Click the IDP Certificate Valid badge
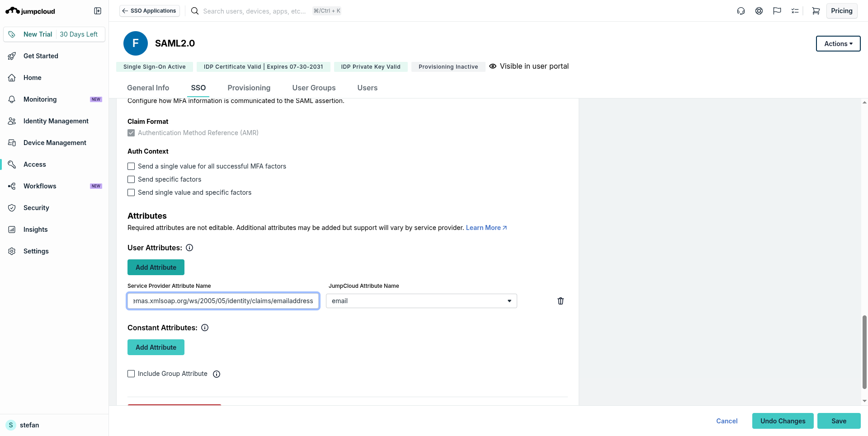Image resolution: width=868 pixels, height=436 pixels. [x=264, y=67]
